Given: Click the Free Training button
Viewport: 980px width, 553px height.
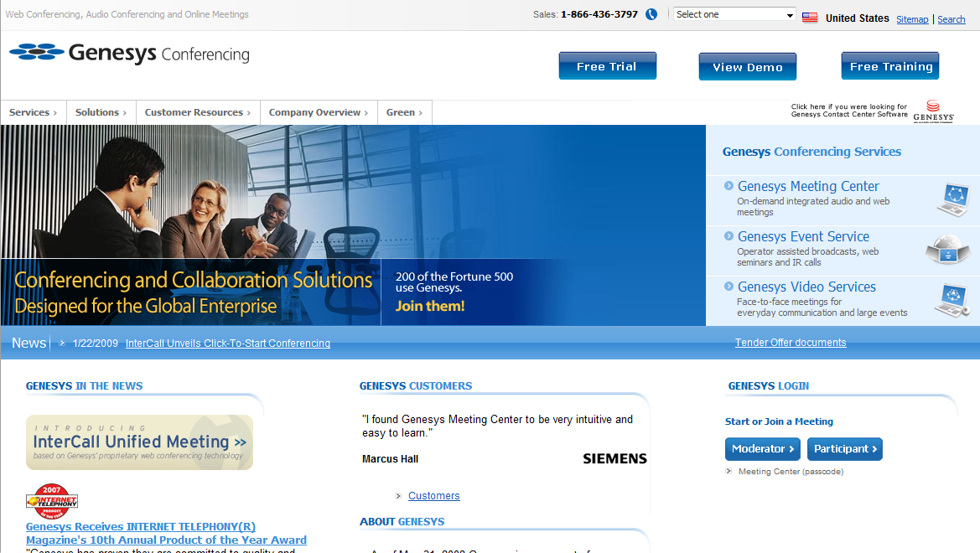Looking at the screenshot, I should click(890, 66).
